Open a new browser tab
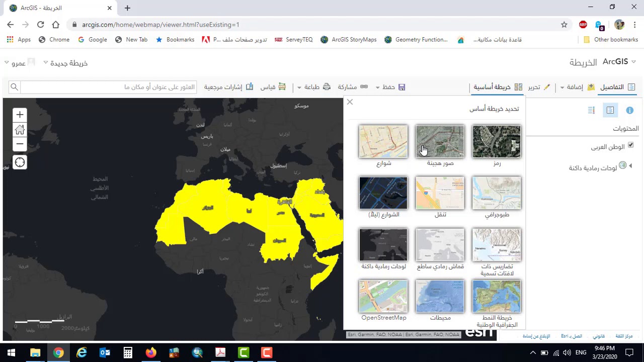The width and height of the screenshot is (644, 362). coord(127,8)
